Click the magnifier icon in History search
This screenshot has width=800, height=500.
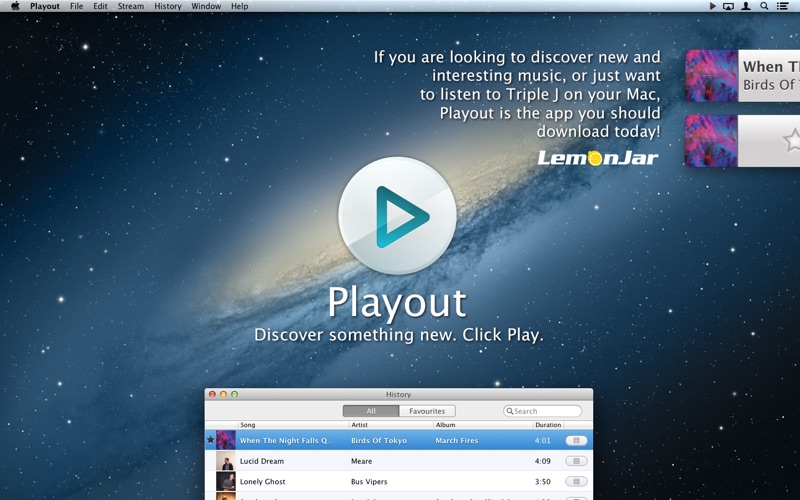point(509,411)
